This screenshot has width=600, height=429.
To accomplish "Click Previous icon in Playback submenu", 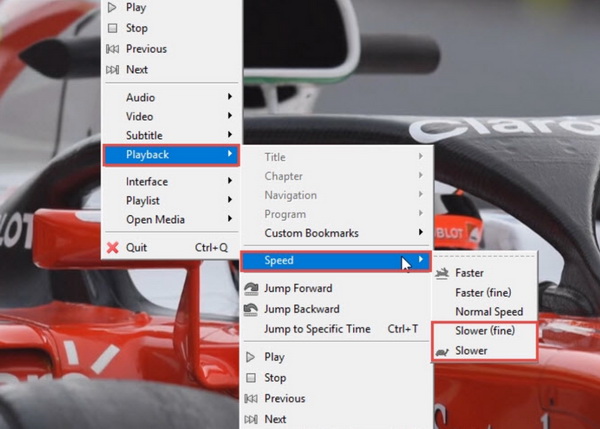I will click(x=251, y=399).
